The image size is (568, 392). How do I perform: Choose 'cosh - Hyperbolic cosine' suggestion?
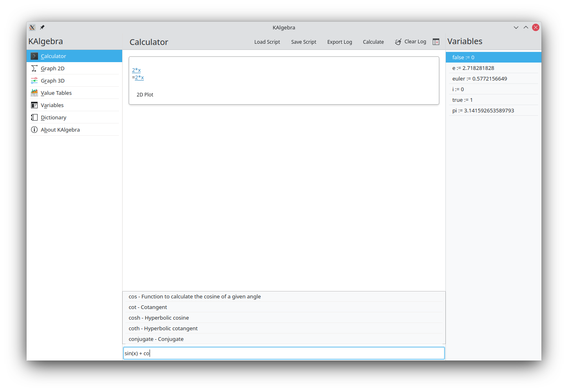click(x=159, y=318)
